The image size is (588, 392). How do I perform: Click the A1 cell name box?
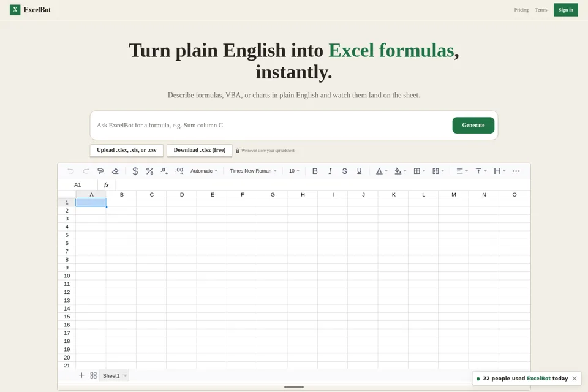77,185
